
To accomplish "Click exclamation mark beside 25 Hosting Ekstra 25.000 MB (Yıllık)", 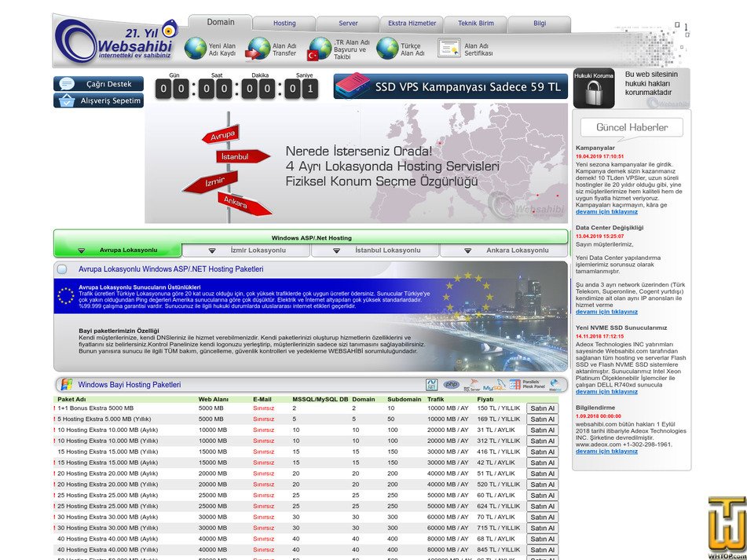I will click(55, 506).
